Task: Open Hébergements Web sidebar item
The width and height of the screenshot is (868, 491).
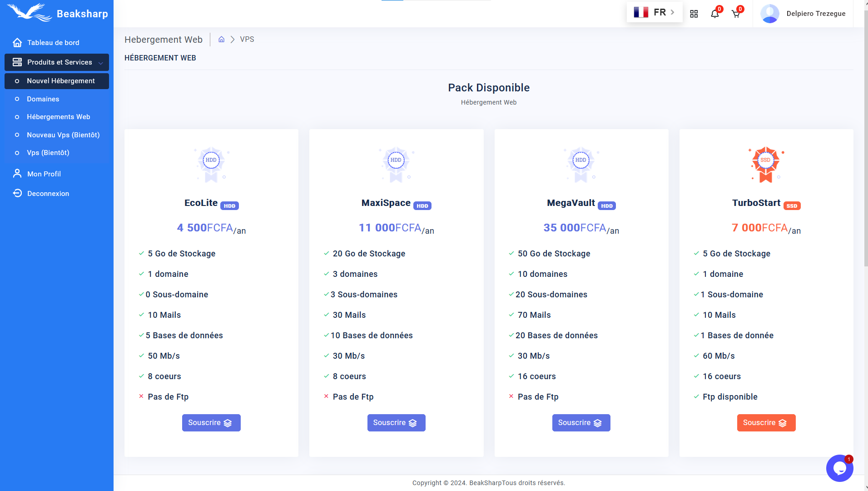Action: click(x=58, y=117)
